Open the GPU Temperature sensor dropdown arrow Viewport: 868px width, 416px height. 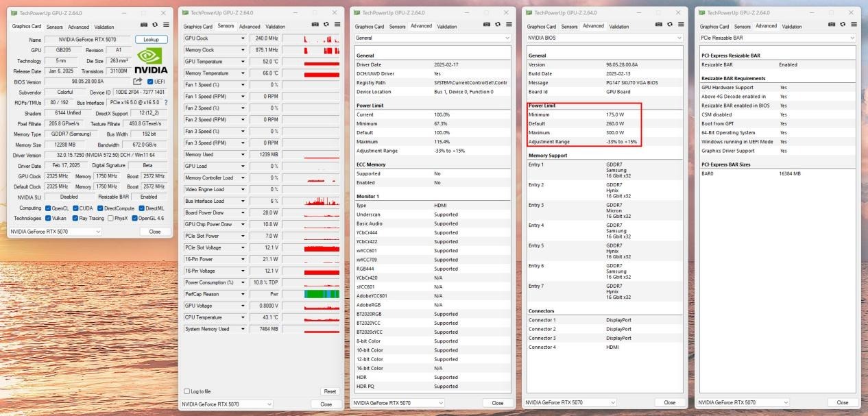click(x=242, y=62)
